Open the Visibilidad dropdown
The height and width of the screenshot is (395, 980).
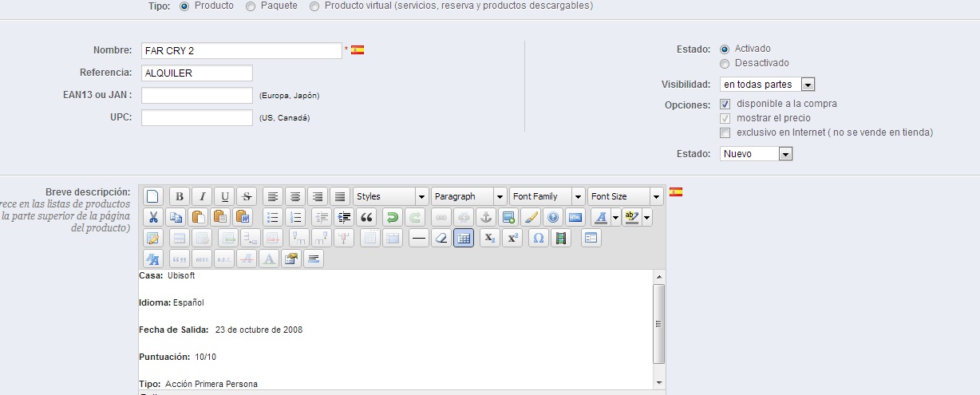click(x=768, y=85)
